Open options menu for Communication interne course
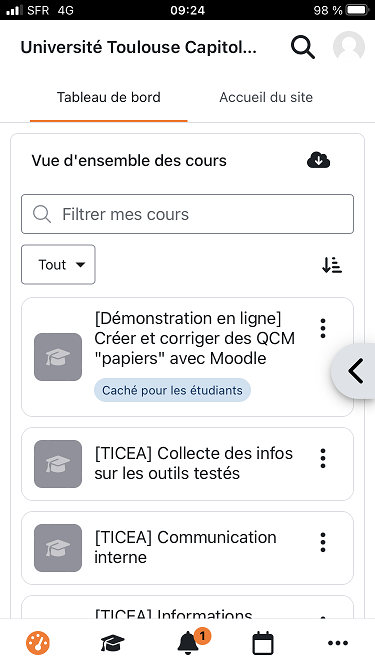The height and width of the screenshot is (667, 375). point(323,542)
